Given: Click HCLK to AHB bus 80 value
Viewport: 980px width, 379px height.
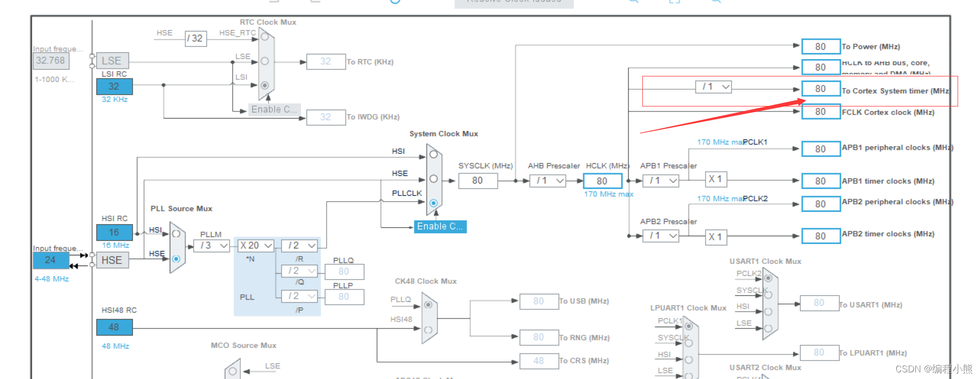Looking at the screenshot, I should pyautogui.click(x=821, y=67).
